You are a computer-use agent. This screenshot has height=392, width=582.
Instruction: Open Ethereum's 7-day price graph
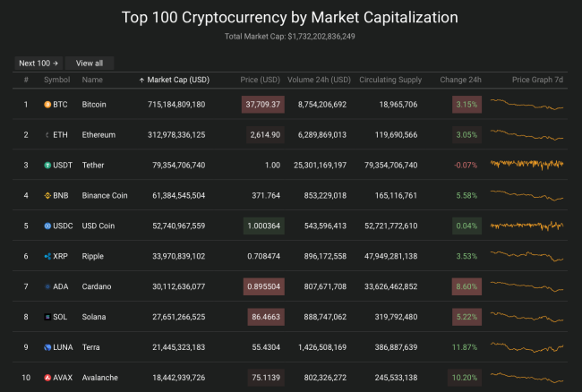[526, 134]
